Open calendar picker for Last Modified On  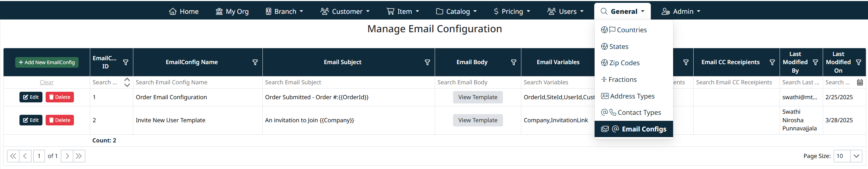point(860,83)
